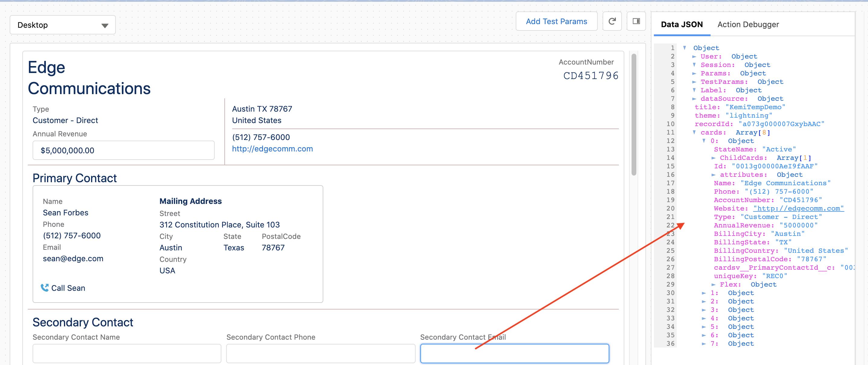Click the Annual Revenue input field
868x365 pixels.
(x=124, y=150)
